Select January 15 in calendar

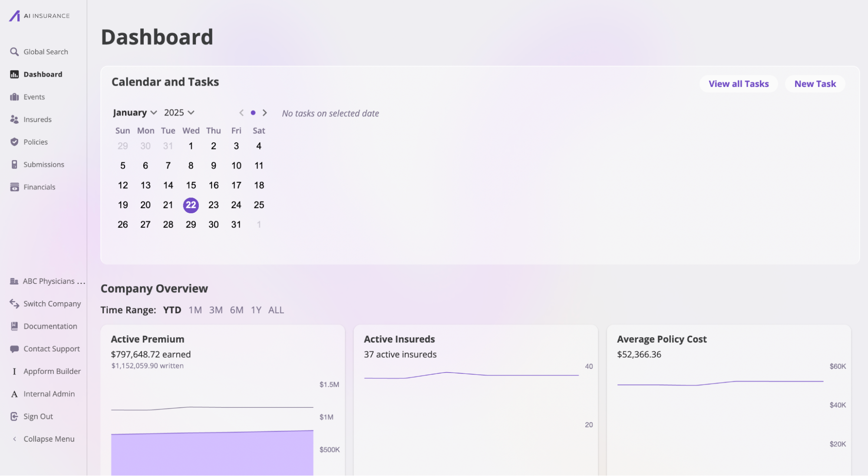tap(191, 185)
